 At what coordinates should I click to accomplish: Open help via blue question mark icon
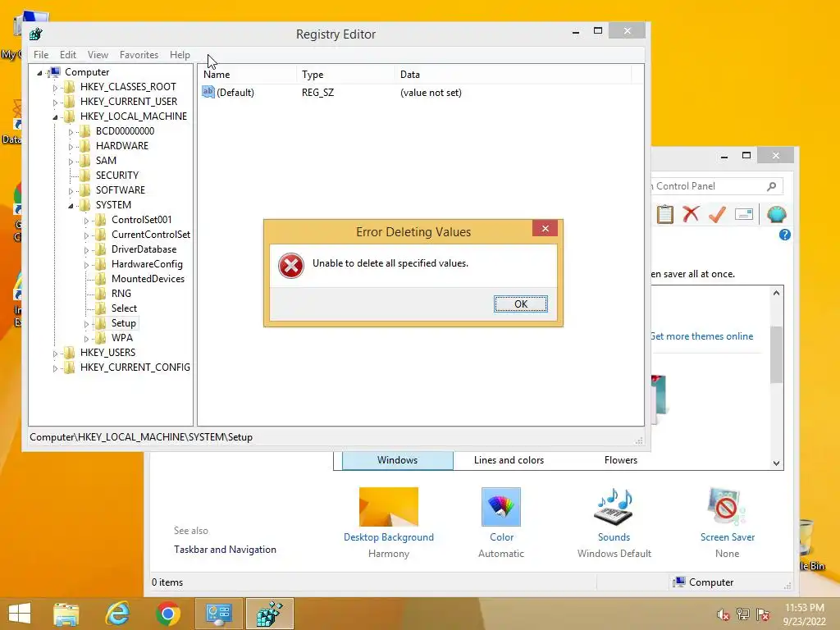(x=785, y=235)
